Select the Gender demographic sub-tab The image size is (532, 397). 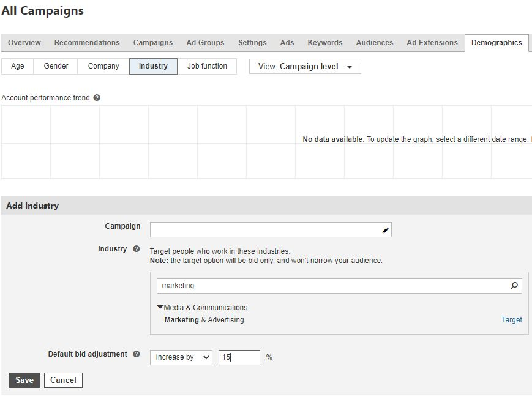coord(56,66)
